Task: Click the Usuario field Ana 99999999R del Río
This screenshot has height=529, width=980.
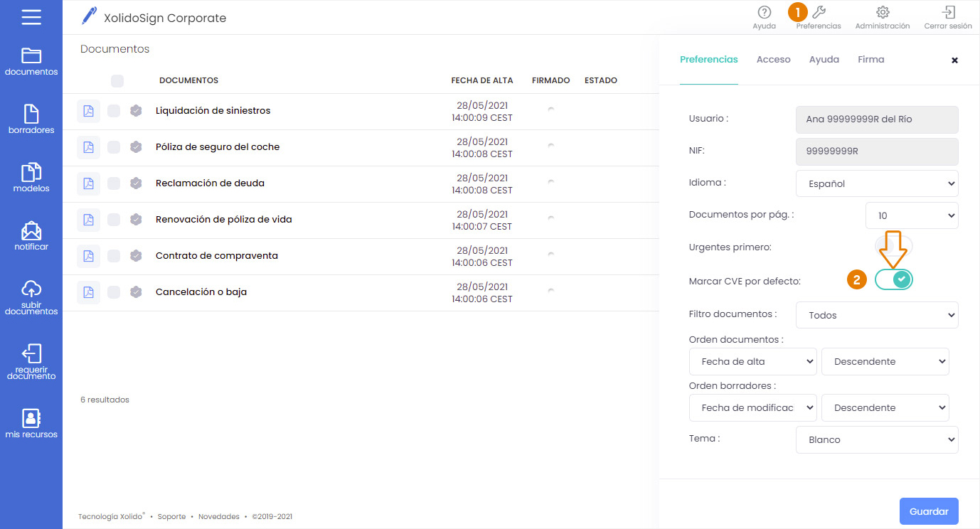Action: [x=877, y=119]
